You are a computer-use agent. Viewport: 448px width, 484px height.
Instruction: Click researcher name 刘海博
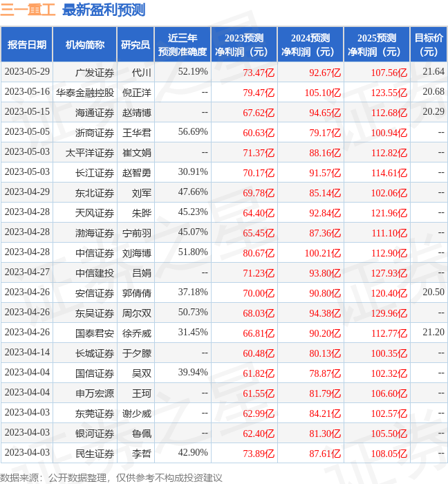point(137,254)
